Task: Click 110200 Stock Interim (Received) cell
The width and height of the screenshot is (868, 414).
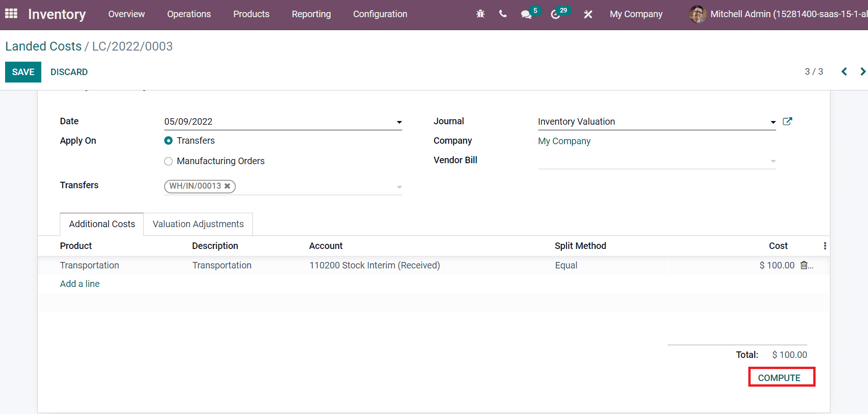Action: pos(375,265)
